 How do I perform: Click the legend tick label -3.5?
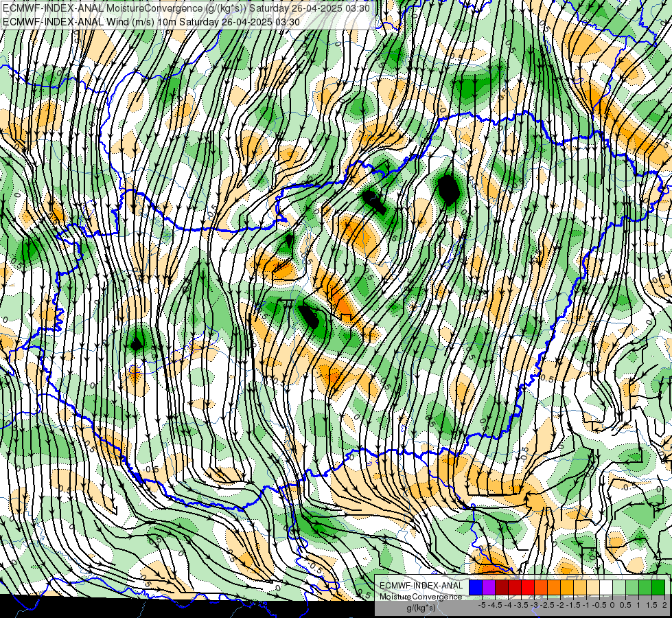click(x=521, y=605)
